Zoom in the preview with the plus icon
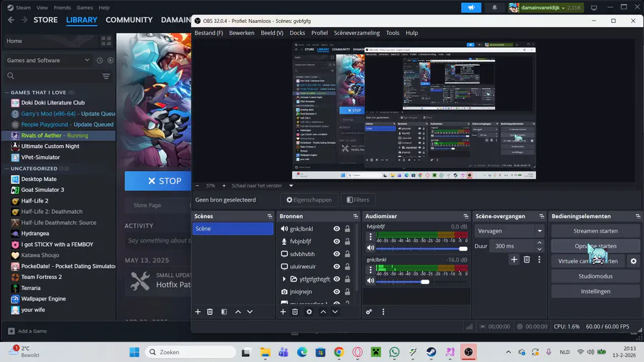Screen dimensions: 644x362 point(224,185)
